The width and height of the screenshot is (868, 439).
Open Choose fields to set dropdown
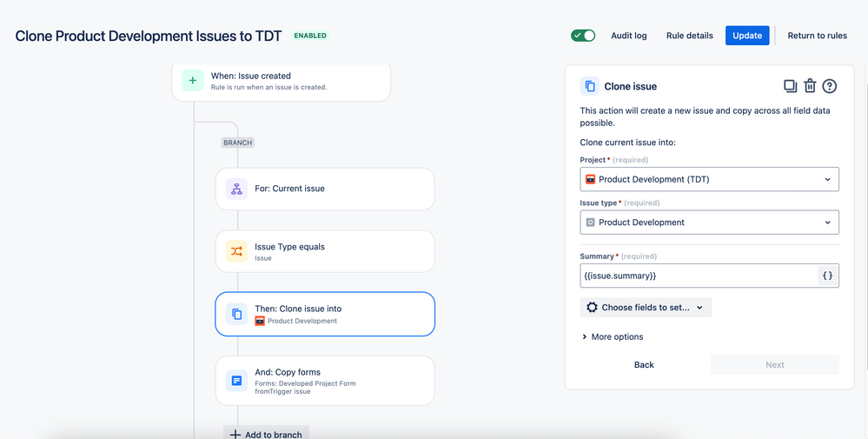[x=646, y=307]
